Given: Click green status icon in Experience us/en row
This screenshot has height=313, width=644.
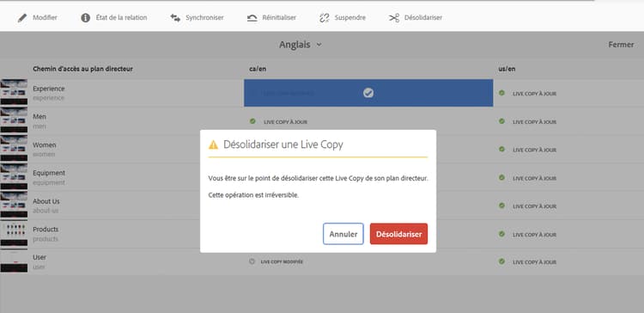Looking at the screenshot, I should (x=501, y=93).
